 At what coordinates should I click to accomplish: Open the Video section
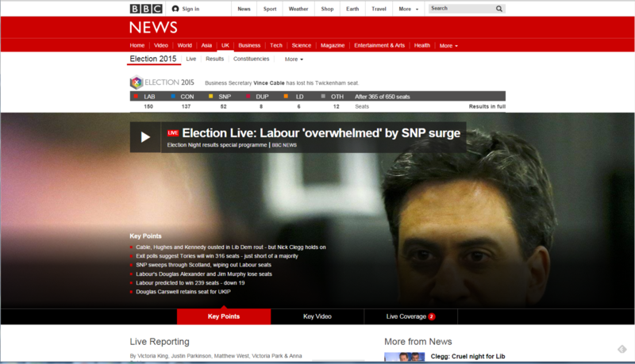click(161, 45)
